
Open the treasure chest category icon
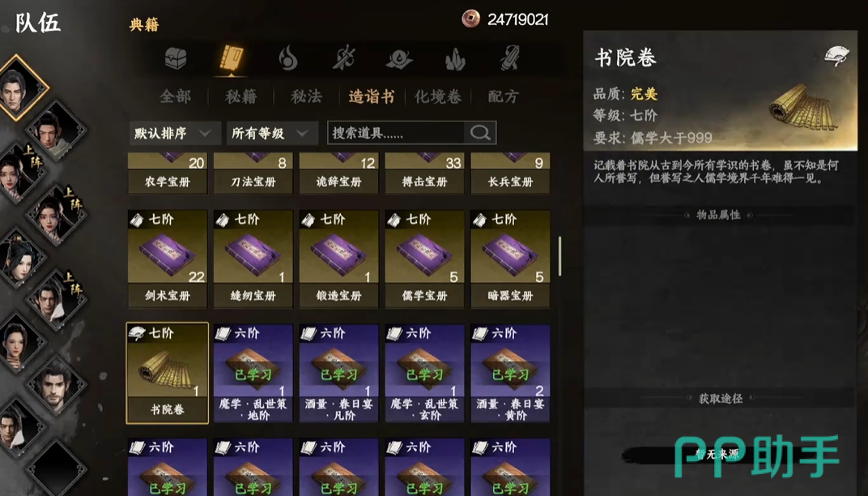[x=176, y=58]
